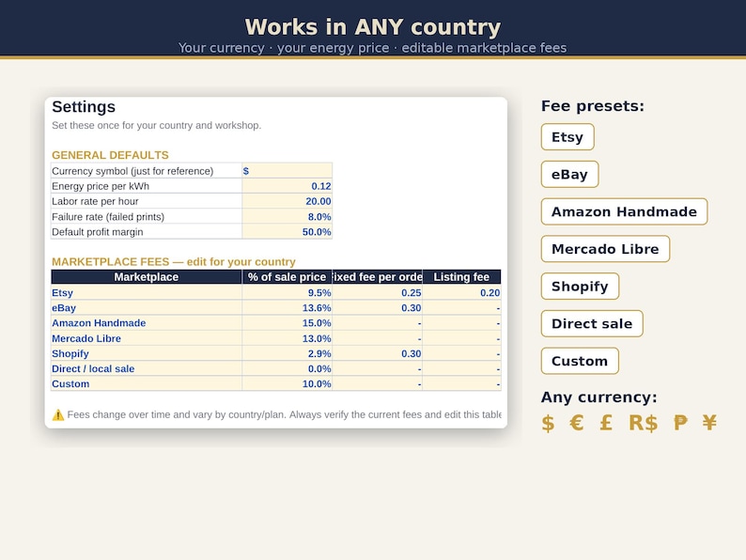The image size is (746, 560).
Task: Edit default profit margin value 50.0%
Action: tap(287, 232)
